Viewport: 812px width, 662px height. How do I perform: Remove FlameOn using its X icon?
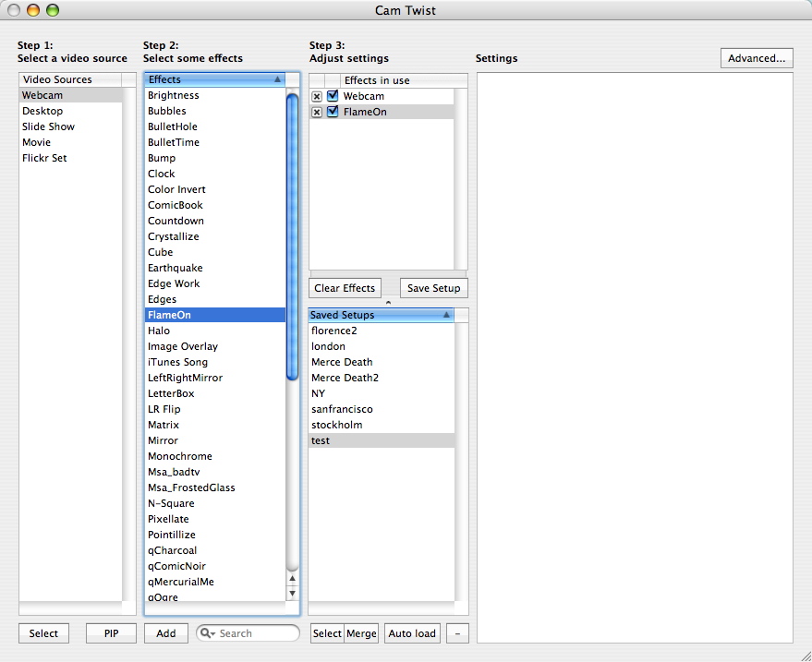[x=317, y=113]
